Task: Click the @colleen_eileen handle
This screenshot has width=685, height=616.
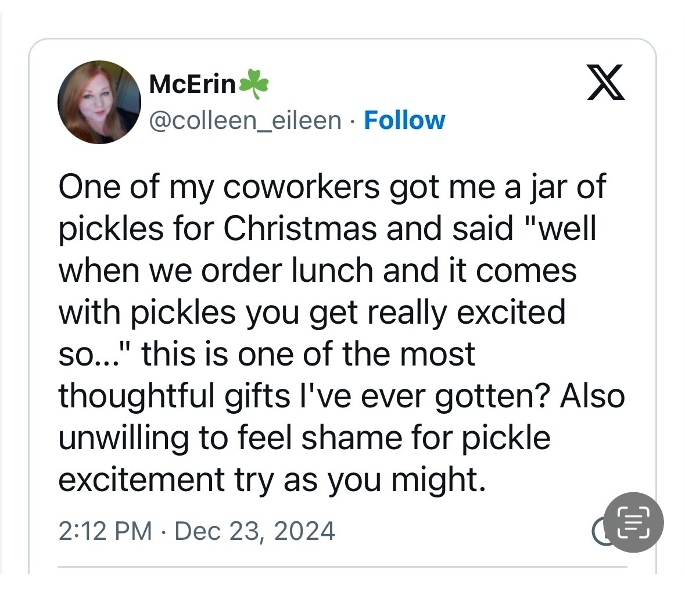Action: click(x=245, y=120)
